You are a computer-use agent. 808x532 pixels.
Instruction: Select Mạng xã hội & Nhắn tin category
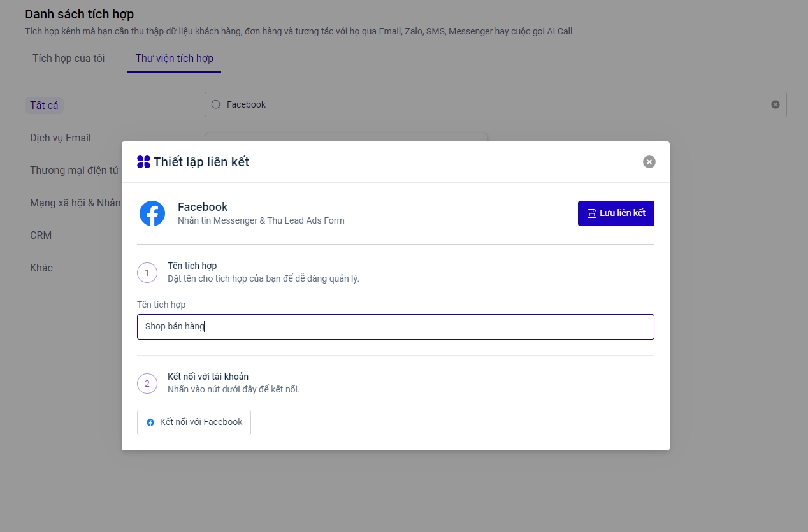[75, 203]
